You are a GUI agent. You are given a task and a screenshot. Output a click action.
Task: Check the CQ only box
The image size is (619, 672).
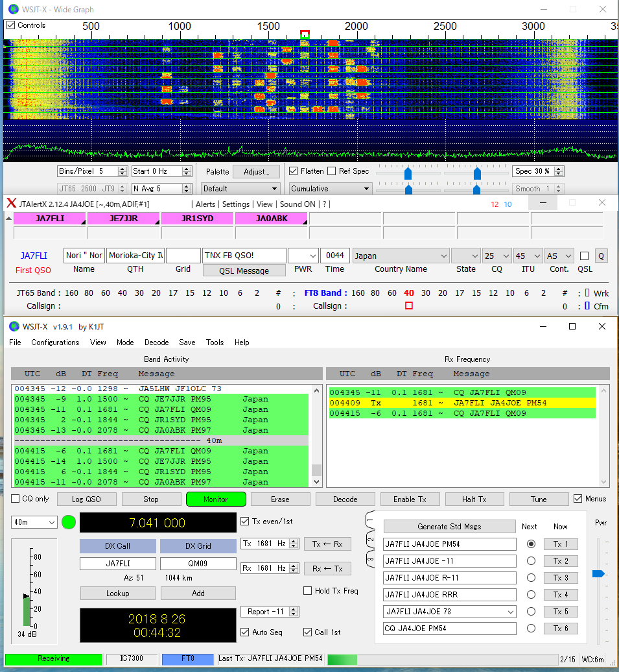(x=16, y=499)
